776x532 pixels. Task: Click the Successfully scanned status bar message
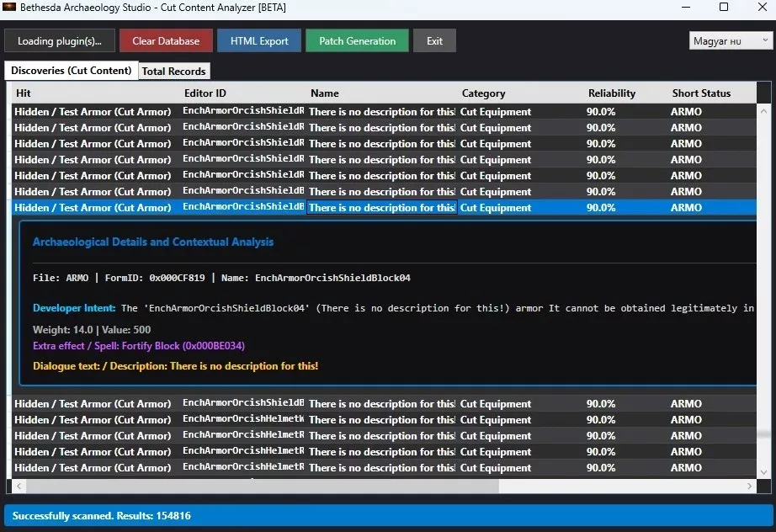coord(102,516)
